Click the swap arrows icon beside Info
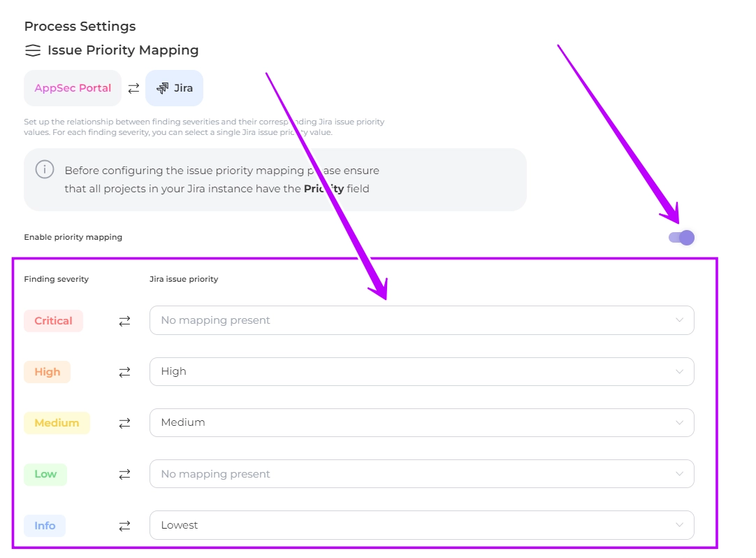 [x=124, y=525]
